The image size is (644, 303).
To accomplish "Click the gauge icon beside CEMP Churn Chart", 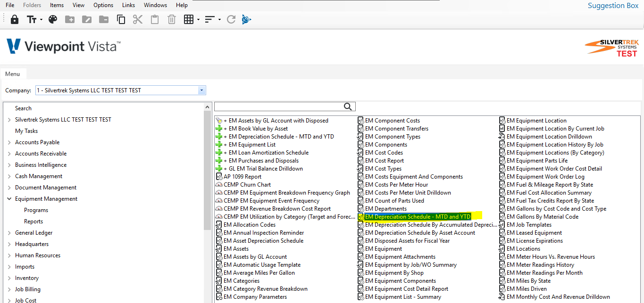I will click(219, 185).
